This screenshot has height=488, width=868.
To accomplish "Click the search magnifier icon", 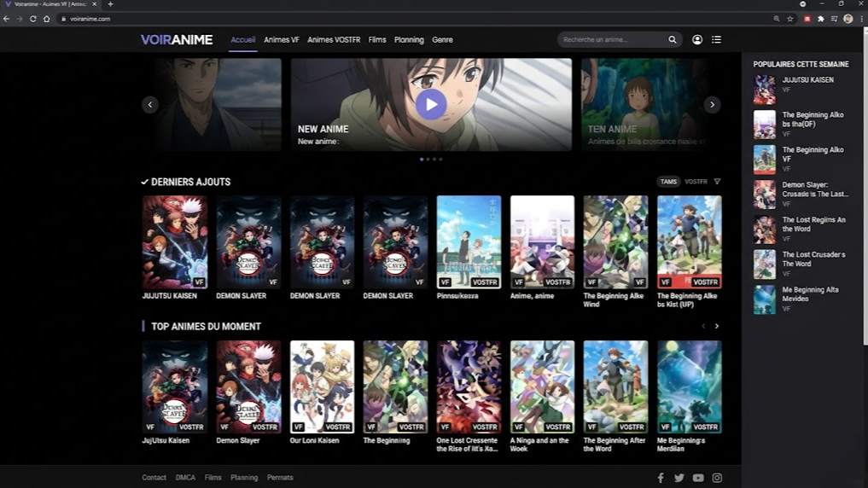I will 673,39.
